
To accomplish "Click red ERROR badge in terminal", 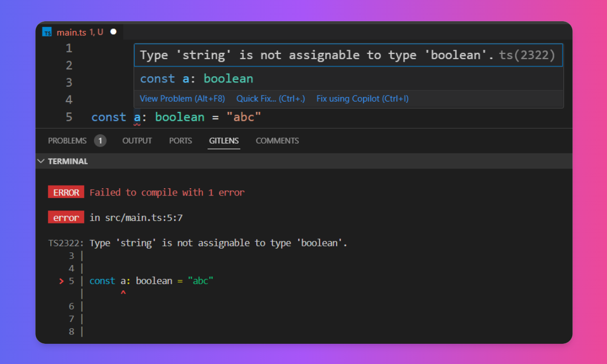I will (66, 192).
